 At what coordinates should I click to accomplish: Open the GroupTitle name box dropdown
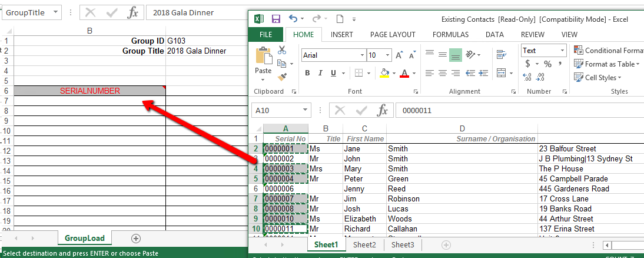[55, 12]
